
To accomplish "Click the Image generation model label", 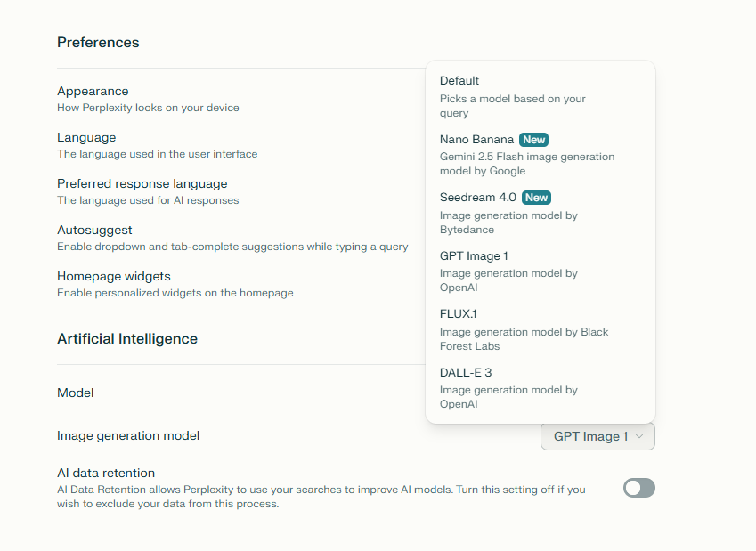I will [x=128, y=435].
